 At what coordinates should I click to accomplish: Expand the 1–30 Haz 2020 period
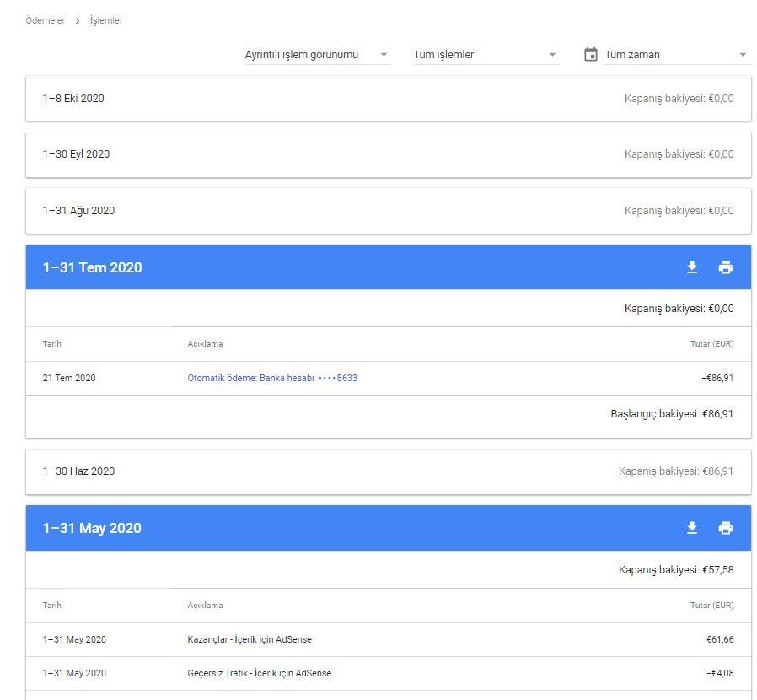coord(389,471)
